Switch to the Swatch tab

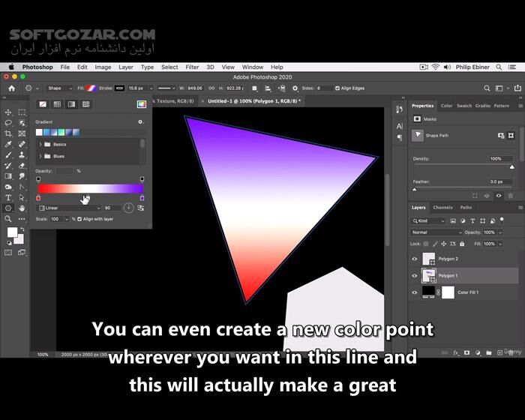tap(464, 106)
